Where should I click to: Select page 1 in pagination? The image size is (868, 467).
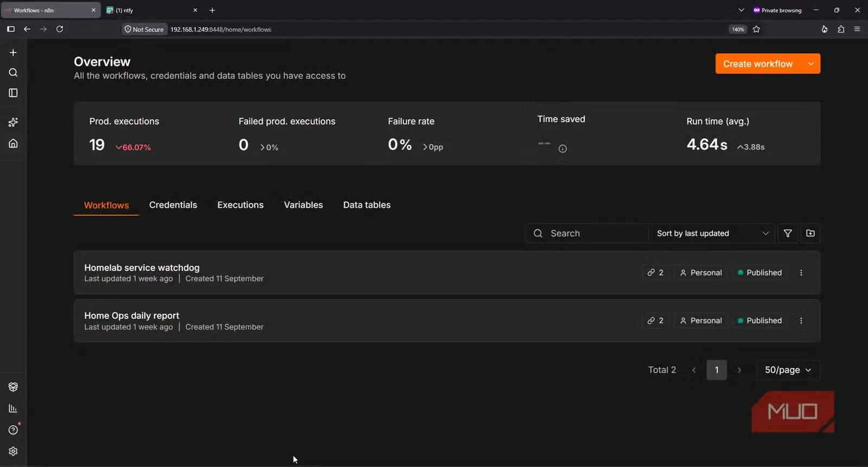click(x=717, y=370)
